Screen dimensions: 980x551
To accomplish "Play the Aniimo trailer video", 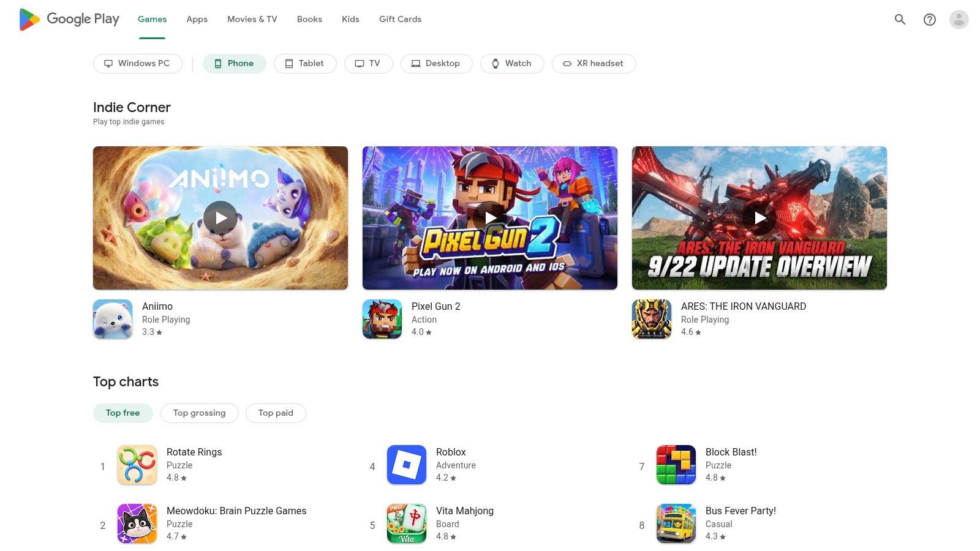I will [x=221, y=218].
